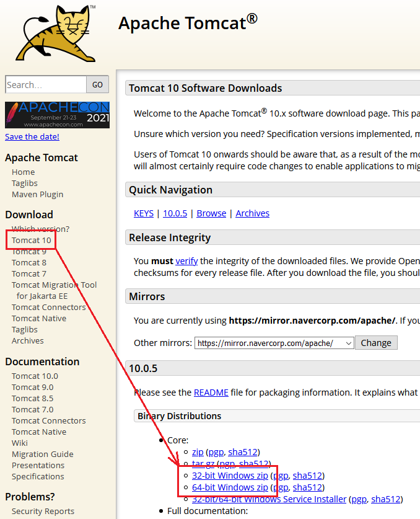The width and height of the screenshot is (420, 519).
Task: Jump to 10.0.5 quick navigation link
Action: coord(175,213)
